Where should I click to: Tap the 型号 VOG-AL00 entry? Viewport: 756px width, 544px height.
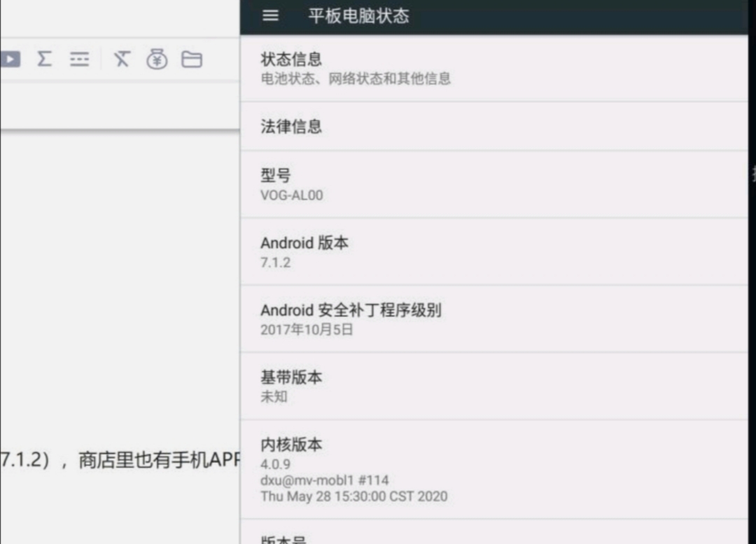(490, 184)
